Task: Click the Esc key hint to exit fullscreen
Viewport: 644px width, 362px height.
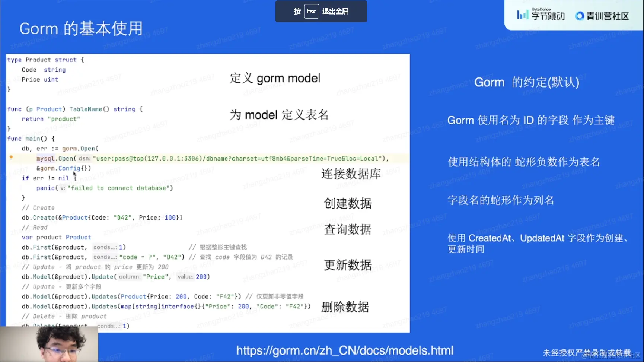Action: click(x=312, y=11)
